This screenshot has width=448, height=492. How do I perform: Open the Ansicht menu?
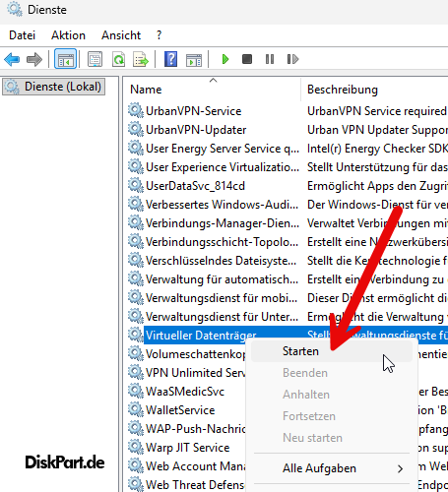tap(121, 35)
